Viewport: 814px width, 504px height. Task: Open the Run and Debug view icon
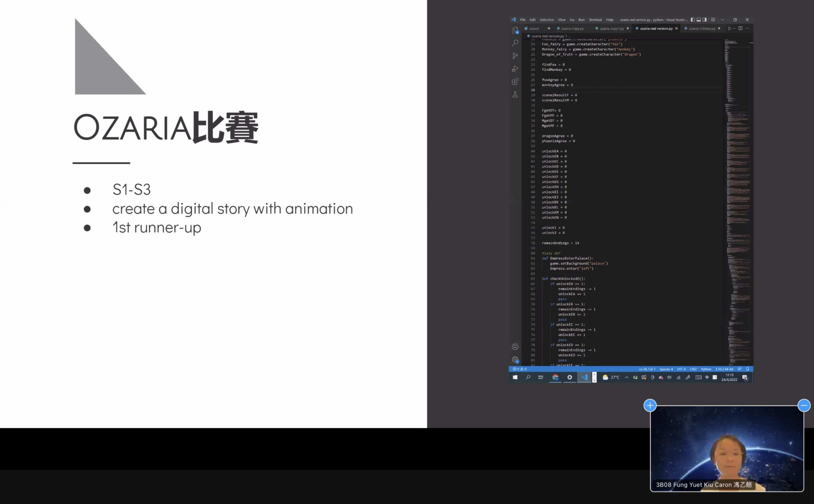coord(515,69)
